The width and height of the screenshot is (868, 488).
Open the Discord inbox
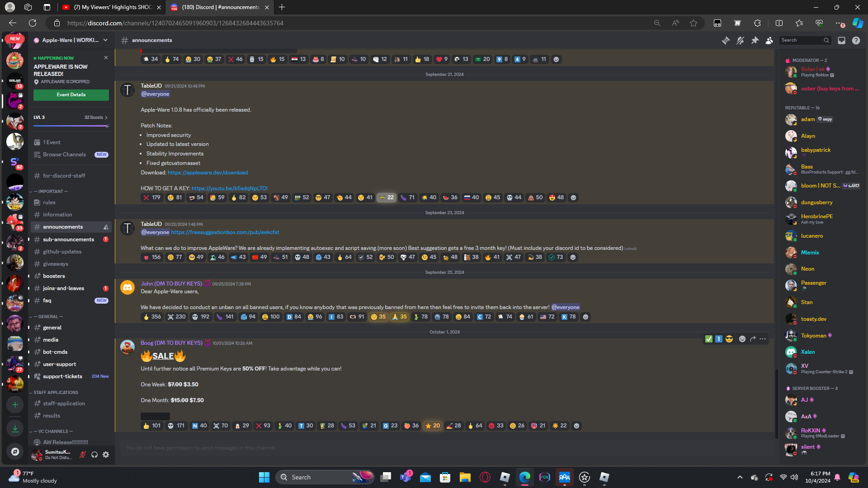click(x=841, y=41)
